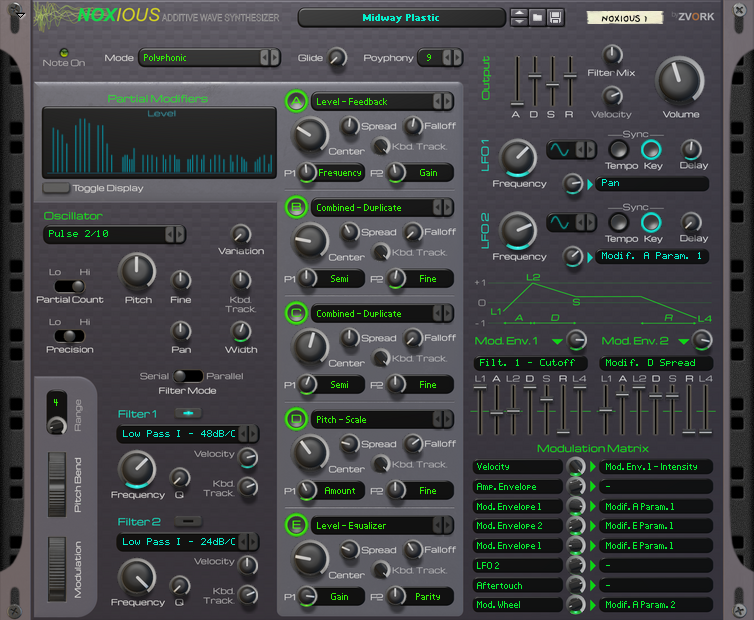Open Mod Matrix Velocity source field
Image resolution: width=754 pixels, height=620 pixels.
pos(517,467)
